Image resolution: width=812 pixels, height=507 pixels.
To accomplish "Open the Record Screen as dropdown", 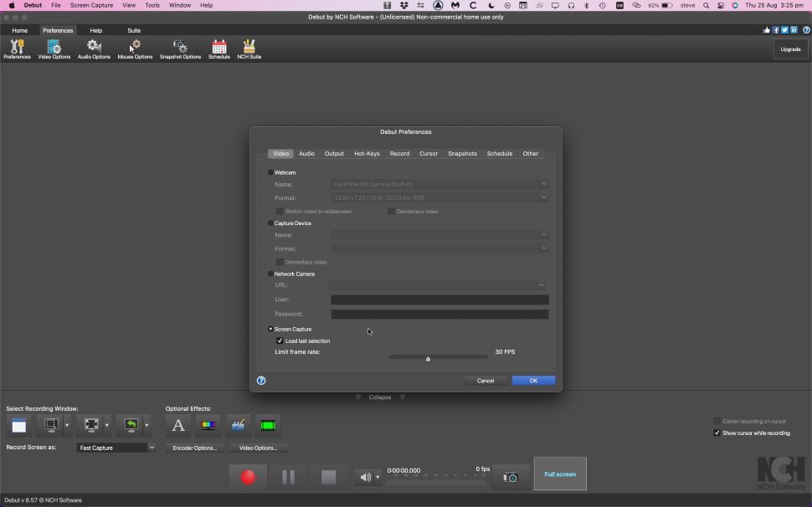I will coord(115,448).
